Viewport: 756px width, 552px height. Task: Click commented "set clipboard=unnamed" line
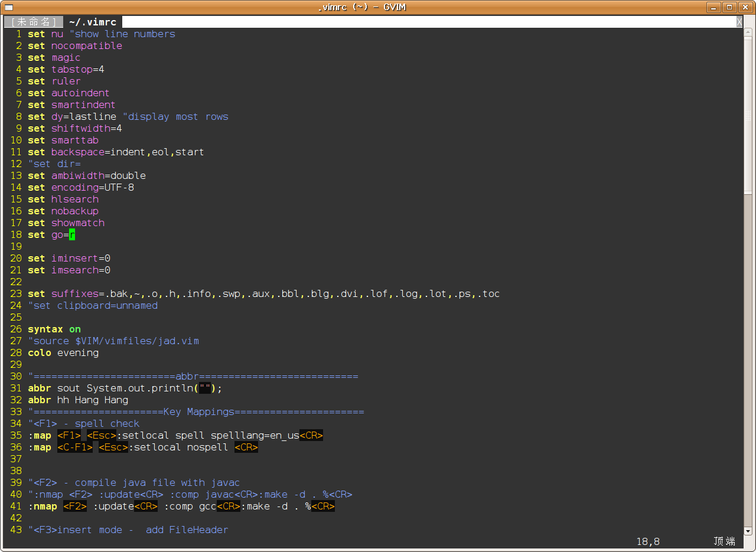pos(93,306)
